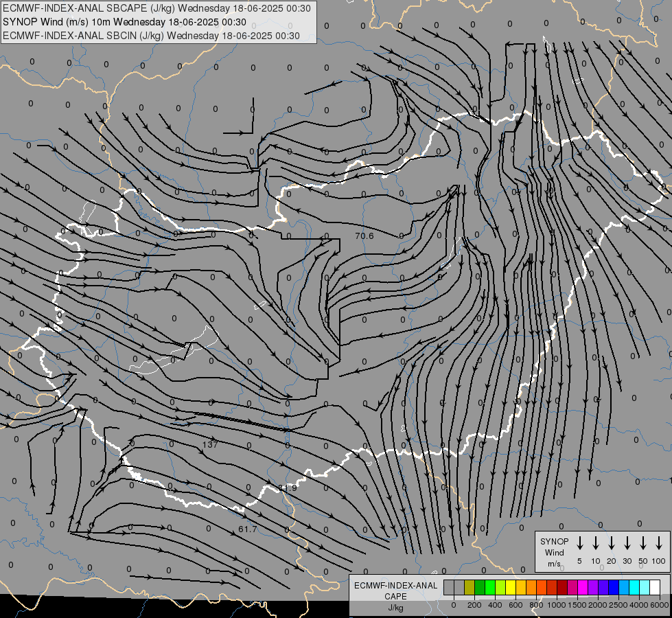Select the dark green CAPE legend swatch
The image size is (672, 618).
point(480,587)
